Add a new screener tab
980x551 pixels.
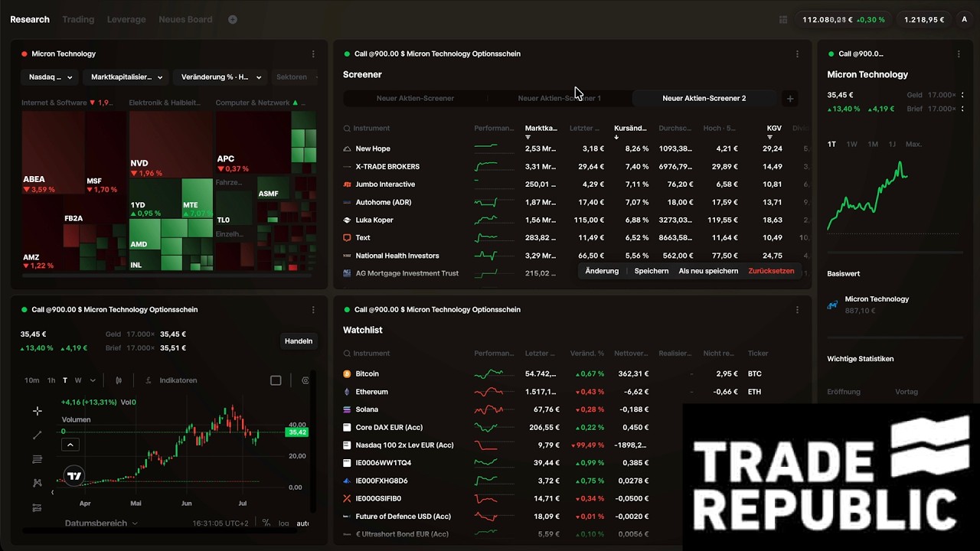click(790, 99)
